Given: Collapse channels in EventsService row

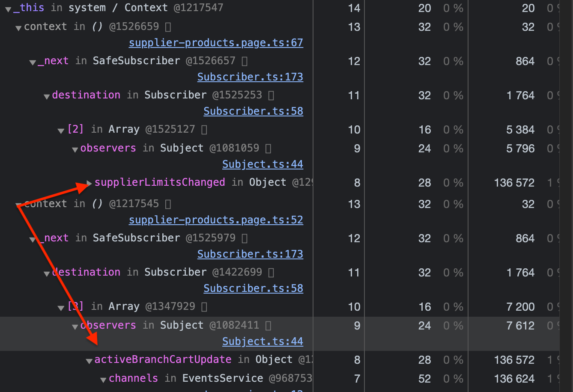Looking at the screenshot, I should click(x=103, y=380).
